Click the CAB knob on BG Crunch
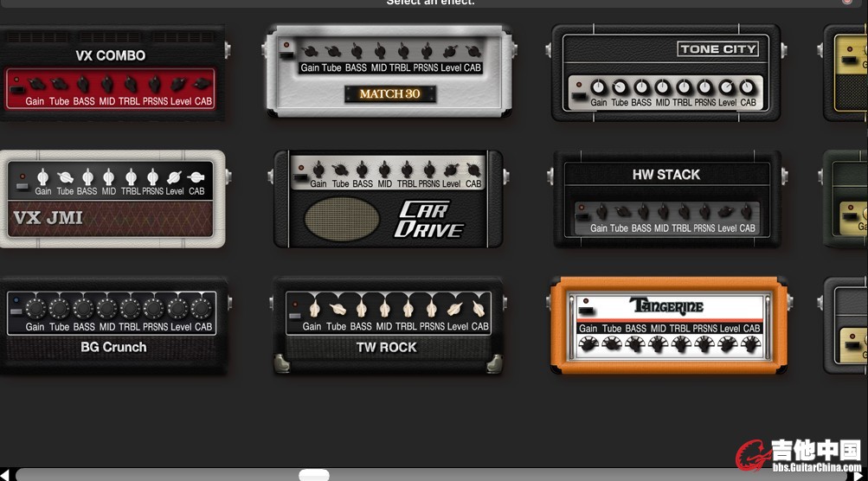Screen dimensions: 868x481 click(x=202, y=308)
